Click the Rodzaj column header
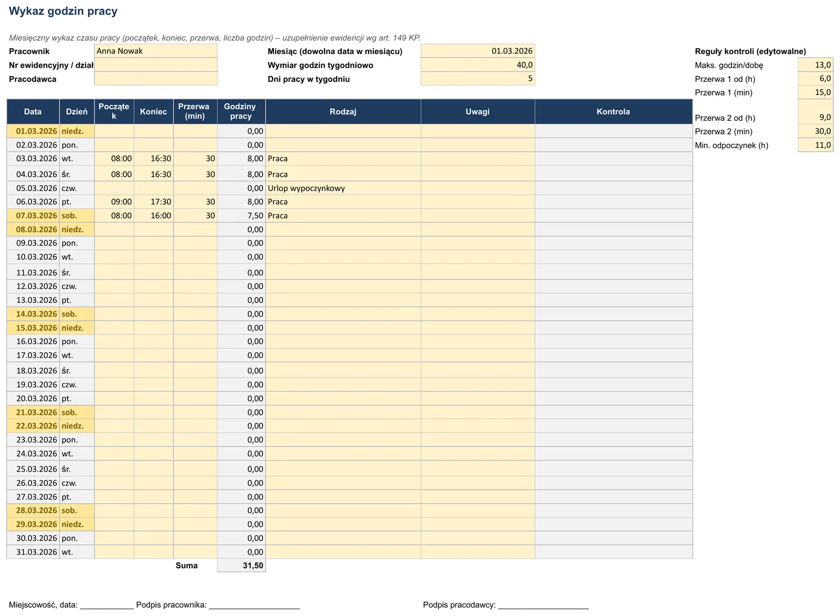Viewport: 840px width, 616px height. 343,111
